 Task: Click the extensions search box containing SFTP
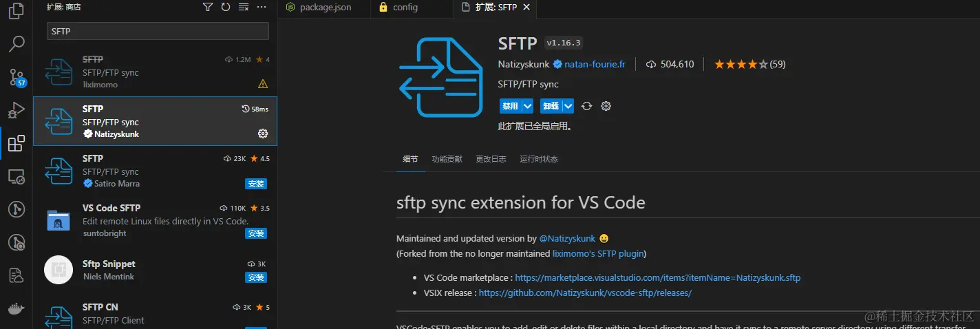point(158,31)
